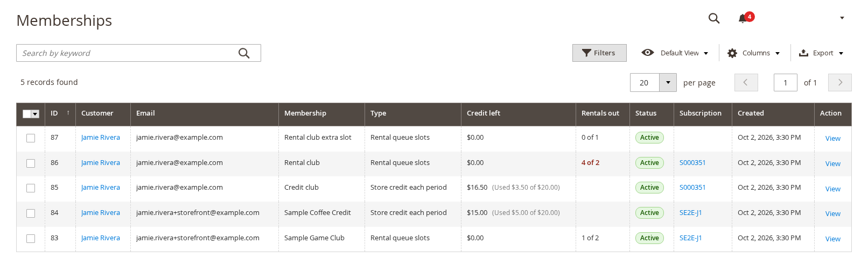
Task: Select the checkbox for row ID 85
Action: 31,188
